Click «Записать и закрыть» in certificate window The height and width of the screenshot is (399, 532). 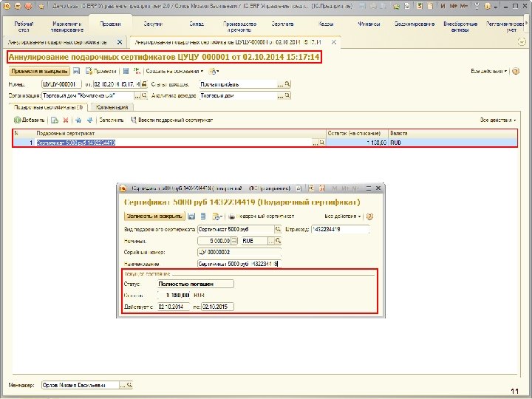154,216
